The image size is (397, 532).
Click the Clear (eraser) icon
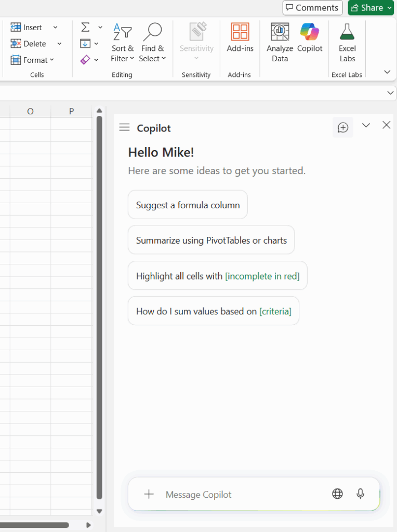tap(85, 60)
